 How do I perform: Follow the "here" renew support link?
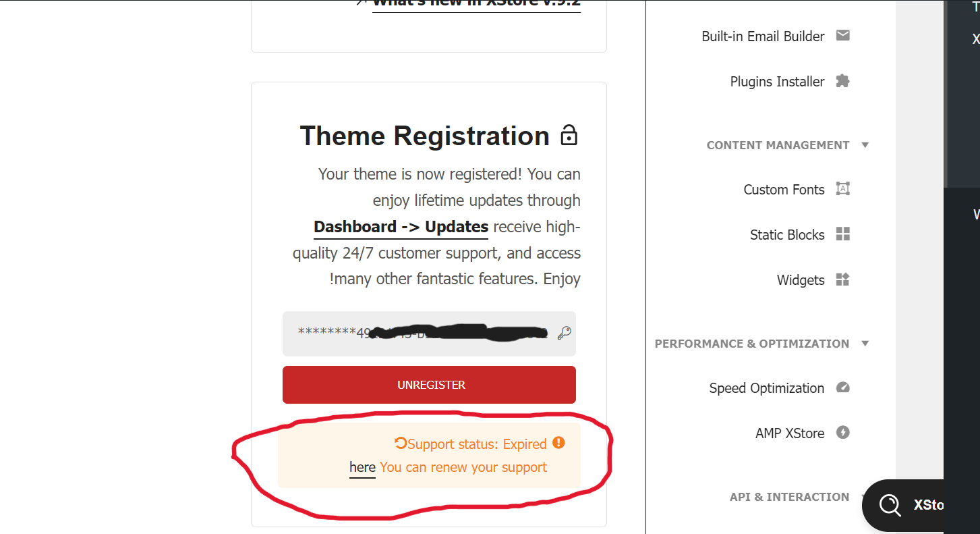click(362, 467)
